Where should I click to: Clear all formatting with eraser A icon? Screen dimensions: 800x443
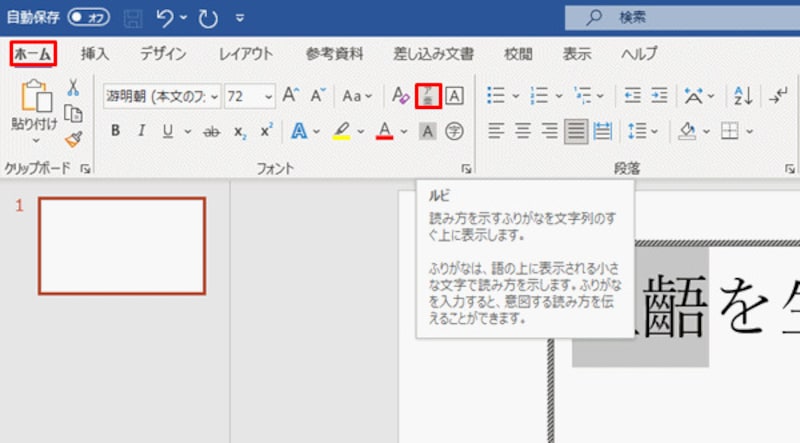pyautogui.click(x=401, y=95)
